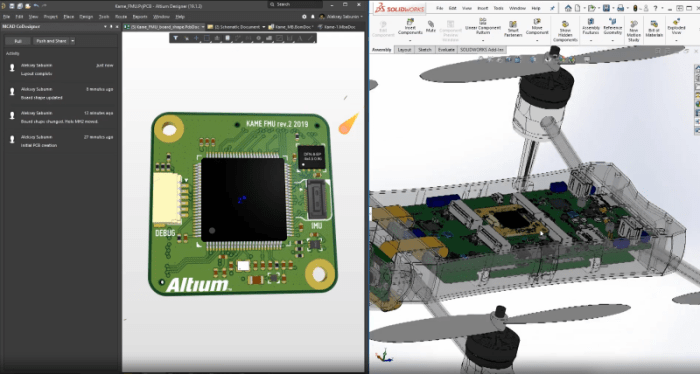Expand Exploded View dropdown arrow
700x374 pixels.
(676, 40)
